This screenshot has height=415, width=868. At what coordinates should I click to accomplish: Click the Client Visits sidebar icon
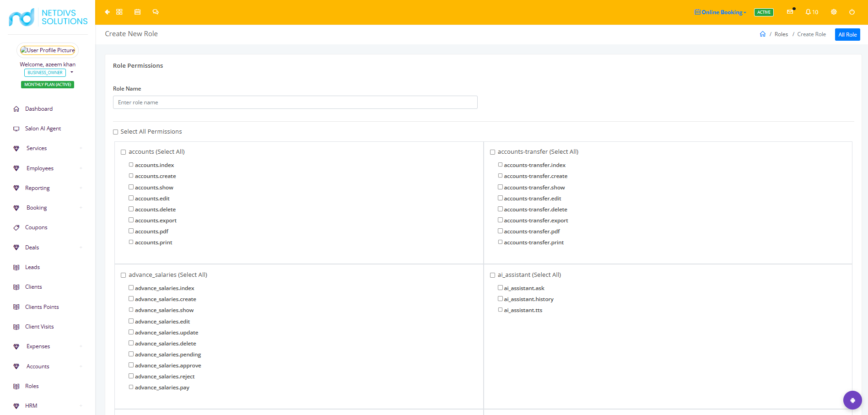coord(16,327)
